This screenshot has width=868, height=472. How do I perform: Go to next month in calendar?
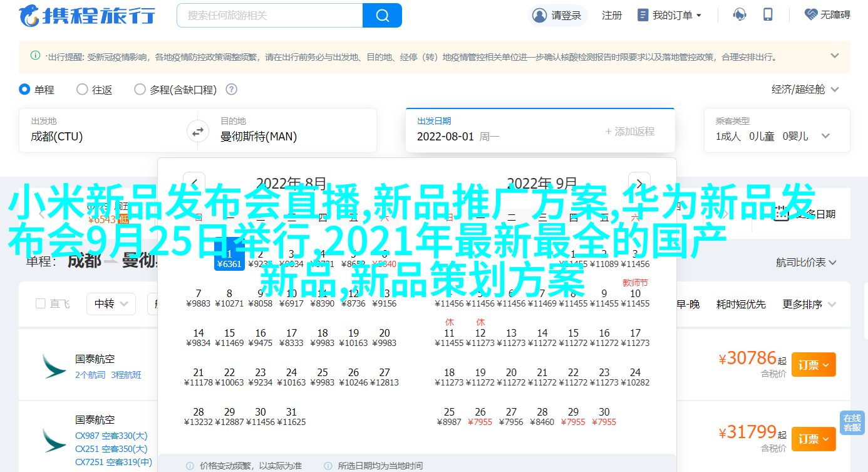pos(639,183)
